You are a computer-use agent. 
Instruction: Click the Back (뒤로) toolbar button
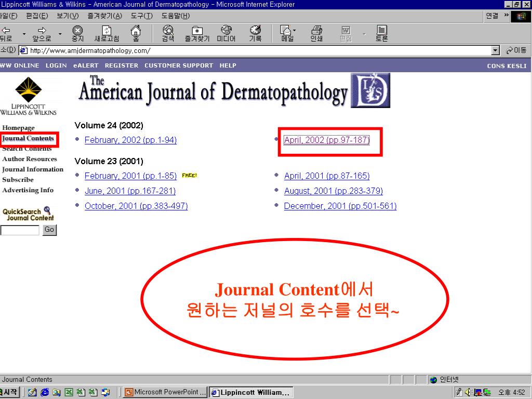6,34
